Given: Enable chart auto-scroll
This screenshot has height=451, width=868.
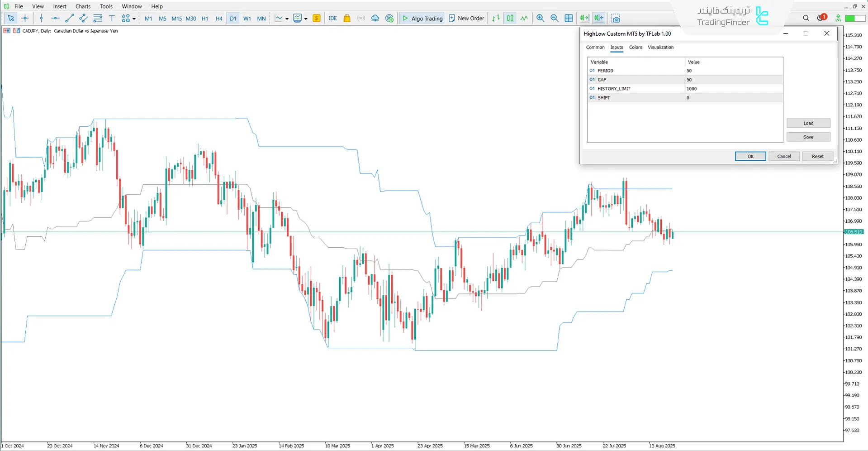Looking at the screenshot, I should (x=584, y=18).
